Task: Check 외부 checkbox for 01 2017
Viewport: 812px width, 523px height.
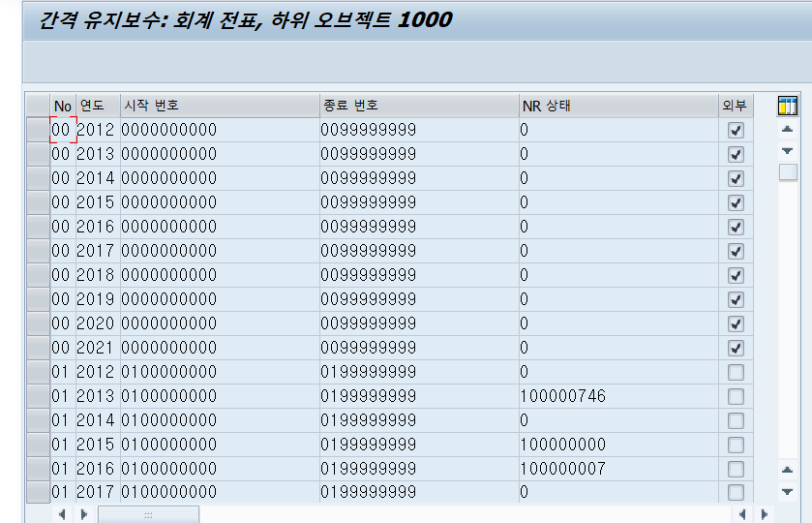Action: [736, 492]
